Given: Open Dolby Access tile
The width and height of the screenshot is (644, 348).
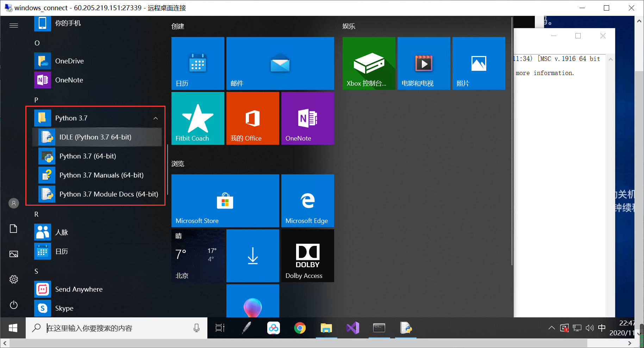Looking at the screenshot, I should pyautogui.click(x=308, y=256).
